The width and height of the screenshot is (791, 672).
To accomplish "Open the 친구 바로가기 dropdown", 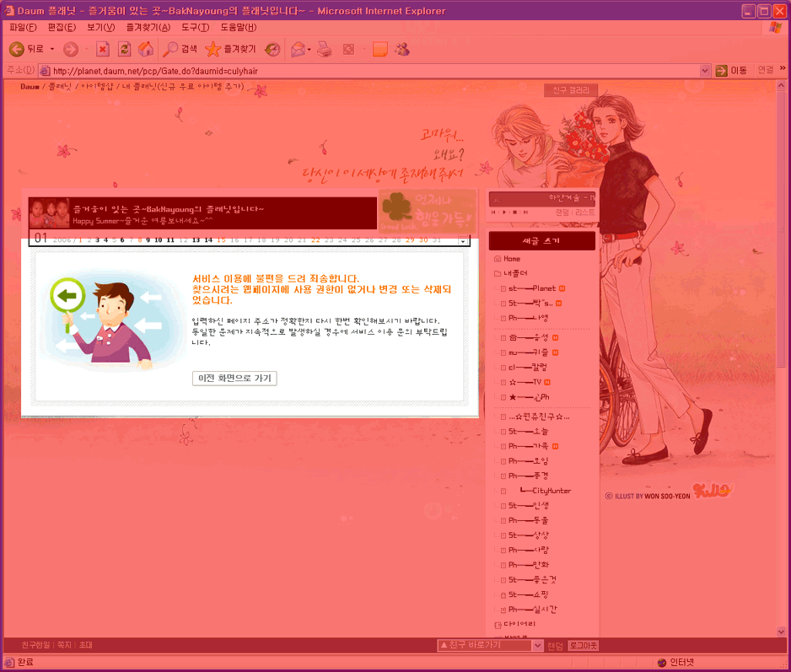I will tap(490, 645).
